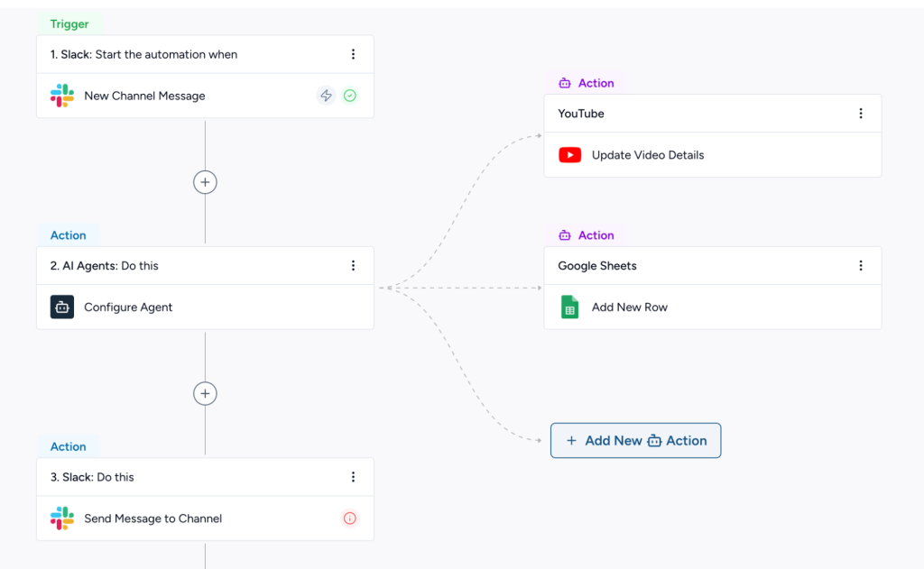Click the Google Sheets icon
The width and height of the screenshot is (924, 569).
[569, 307]
